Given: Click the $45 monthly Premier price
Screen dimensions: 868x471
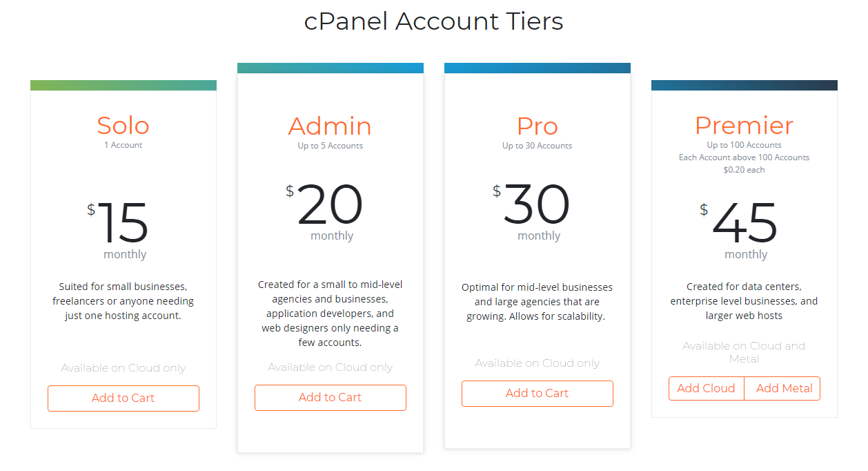Looking at the screenshot, I should pyautogui.click(x=744, y=224).
